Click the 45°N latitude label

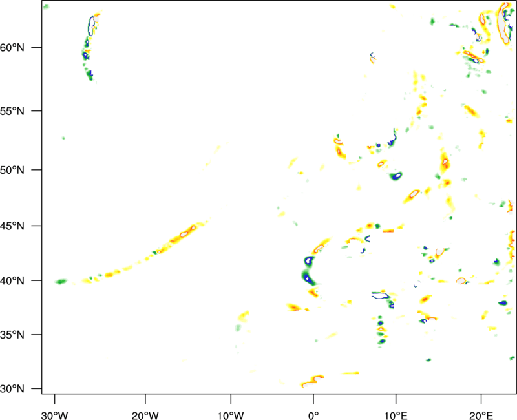12,226
